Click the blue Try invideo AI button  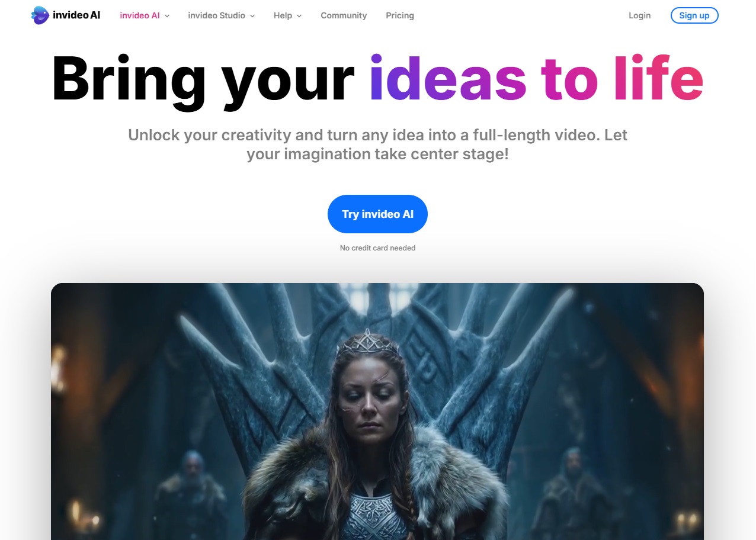coord(377,214)
